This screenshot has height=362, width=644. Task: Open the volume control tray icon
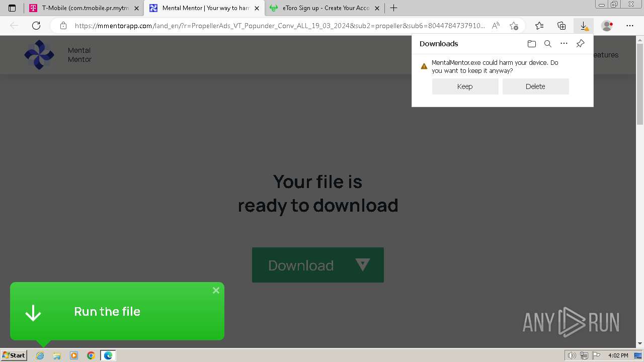[x=572, y=355]
